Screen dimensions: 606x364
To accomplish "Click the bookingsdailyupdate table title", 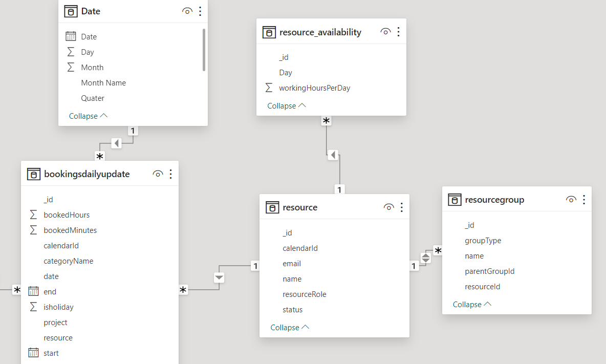I will pos(87,174).
